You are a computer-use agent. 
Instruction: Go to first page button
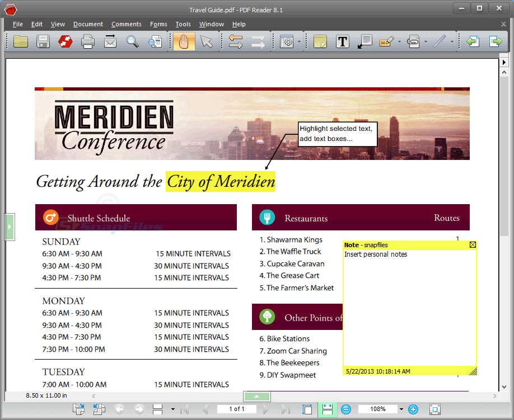(x=185, y=409)
